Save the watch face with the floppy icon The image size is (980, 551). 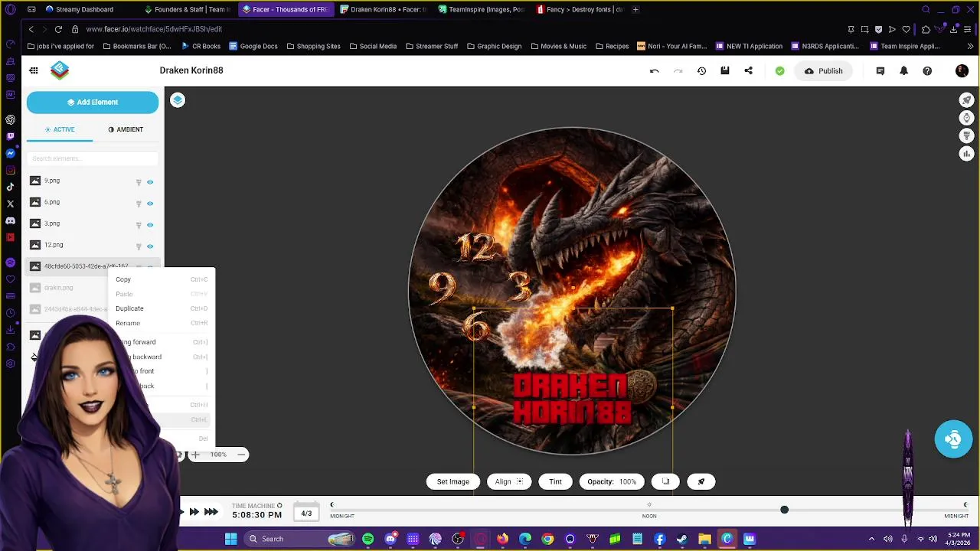(725, 70)
